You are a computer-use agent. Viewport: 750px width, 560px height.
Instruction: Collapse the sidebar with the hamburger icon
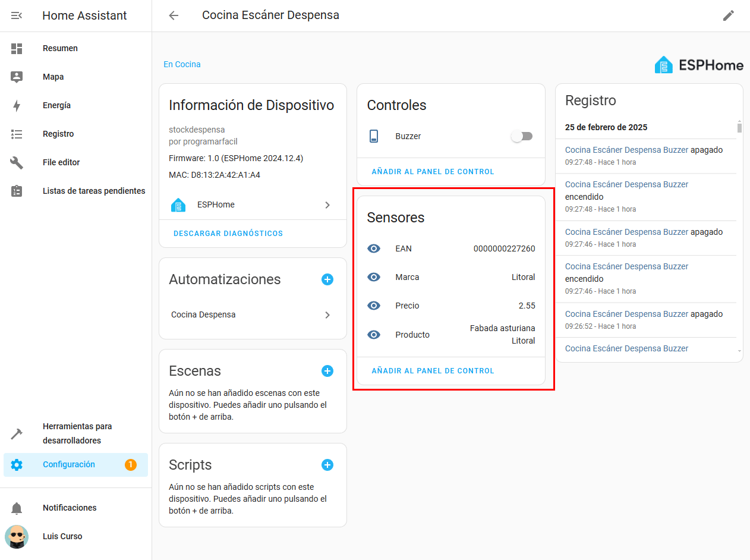(x=17, y=15)
